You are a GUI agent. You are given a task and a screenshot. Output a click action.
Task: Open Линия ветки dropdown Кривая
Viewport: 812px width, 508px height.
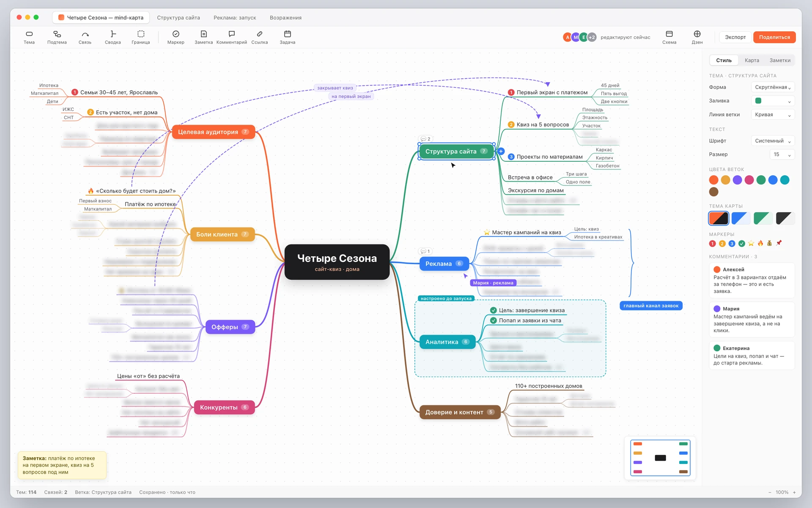pyautogui.click(x=773, y=115)
